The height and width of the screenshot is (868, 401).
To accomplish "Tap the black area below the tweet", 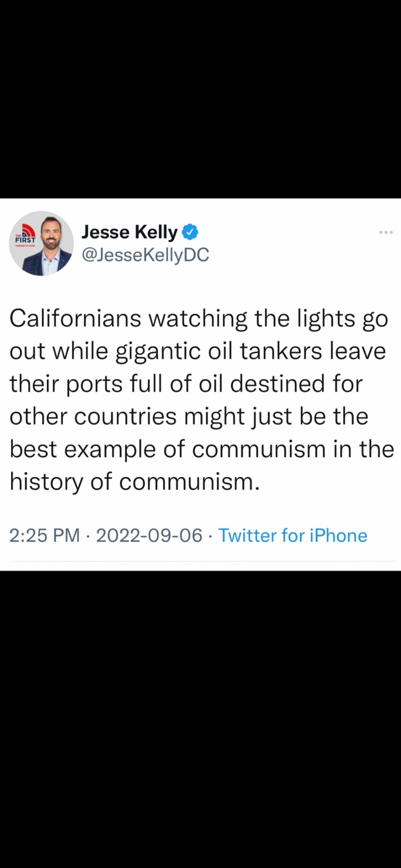I will point(200,719).
